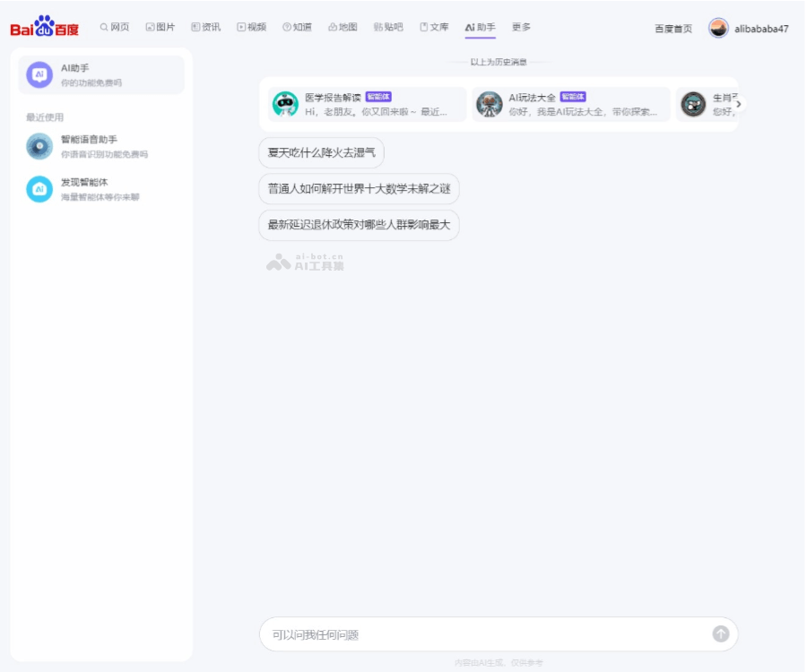Click the AI玩法大全 agent avatar
This screenshot has width=807, height=672.
point(490,103)
